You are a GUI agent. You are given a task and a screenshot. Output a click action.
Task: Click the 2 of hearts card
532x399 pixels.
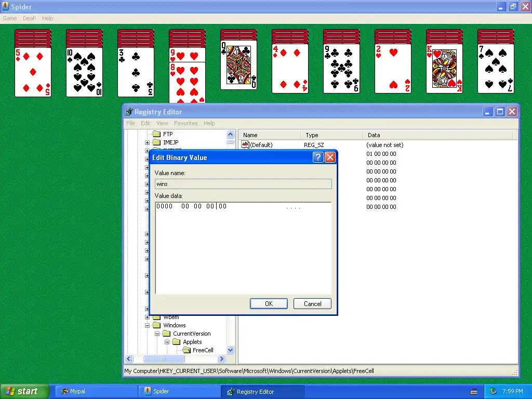(x=393, y=69)
